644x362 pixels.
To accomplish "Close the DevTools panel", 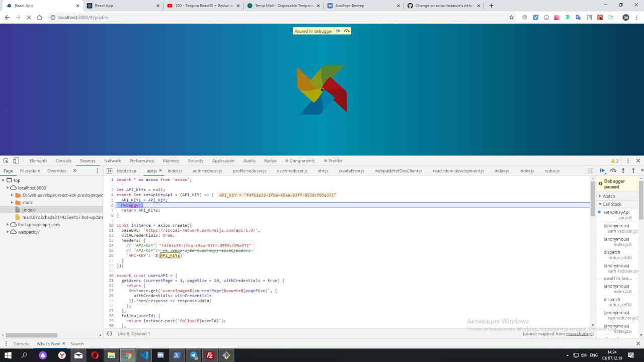I will (638, 161).
